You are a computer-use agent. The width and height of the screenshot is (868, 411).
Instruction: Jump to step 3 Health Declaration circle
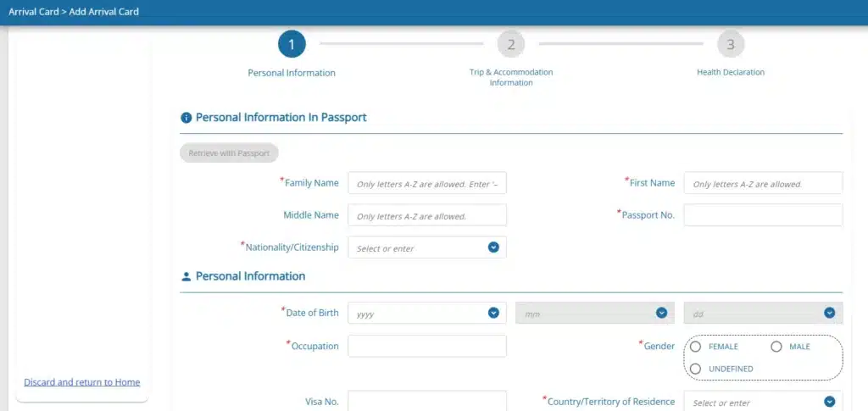point(731,44)
